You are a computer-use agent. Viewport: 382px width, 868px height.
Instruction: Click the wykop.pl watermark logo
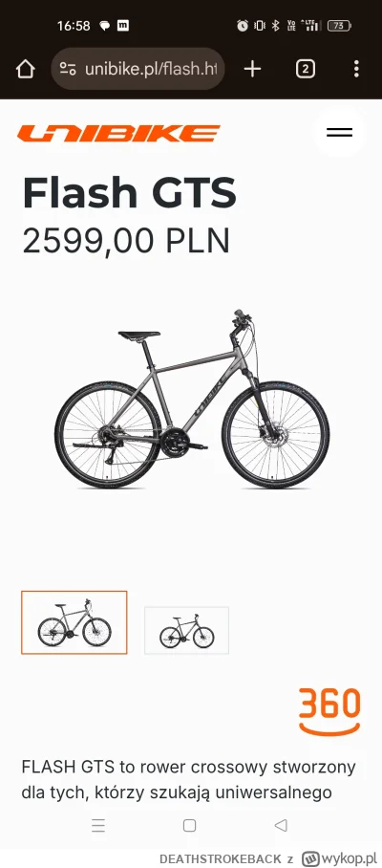tap(339, 858)
